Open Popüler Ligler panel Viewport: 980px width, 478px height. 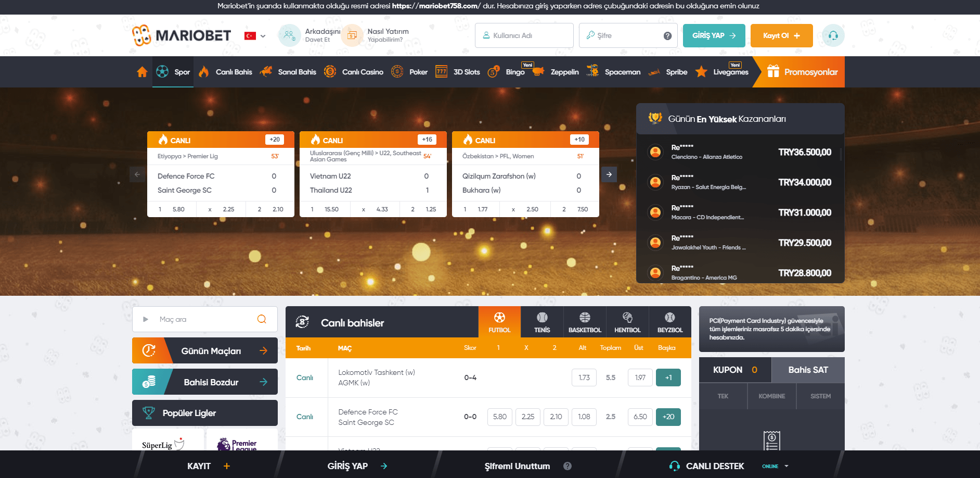(x=205, y=413)
